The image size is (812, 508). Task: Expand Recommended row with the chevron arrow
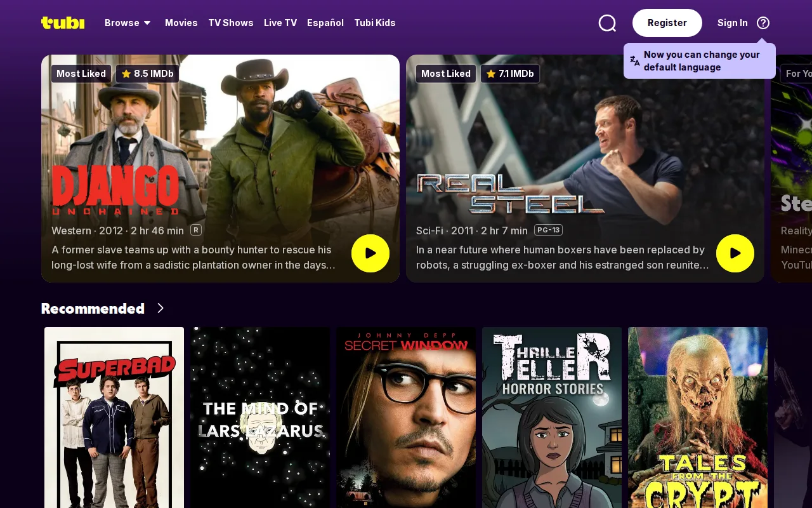160,308
